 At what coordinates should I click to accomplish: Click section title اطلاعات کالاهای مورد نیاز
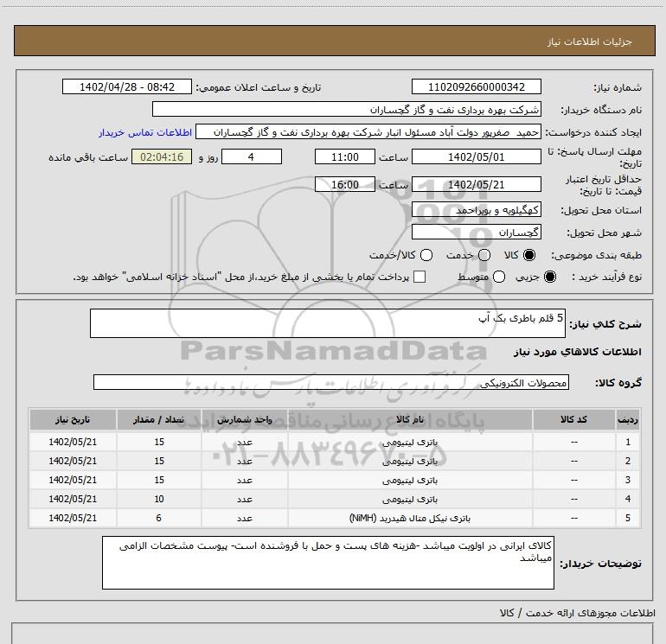coord(577,352)
